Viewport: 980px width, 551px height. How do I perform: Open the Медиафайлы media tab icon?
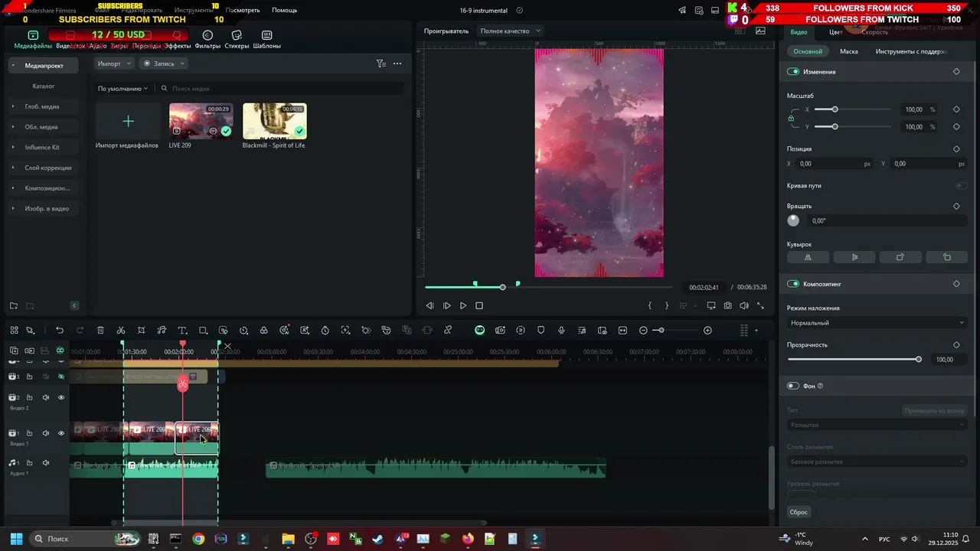(x=33, y=35)
